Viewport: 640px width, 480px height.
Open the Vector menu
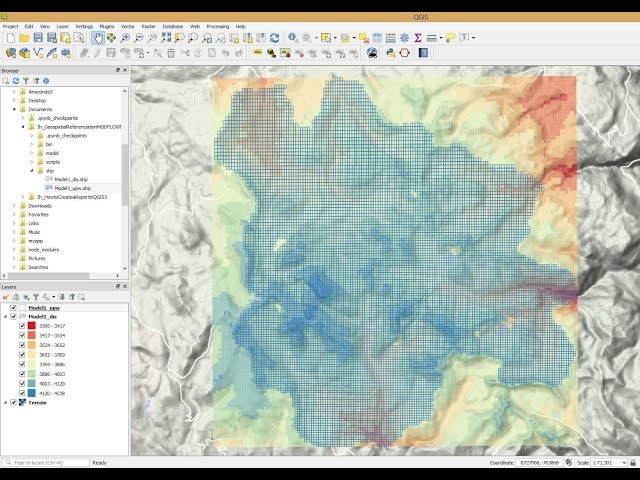pos(128,27)
